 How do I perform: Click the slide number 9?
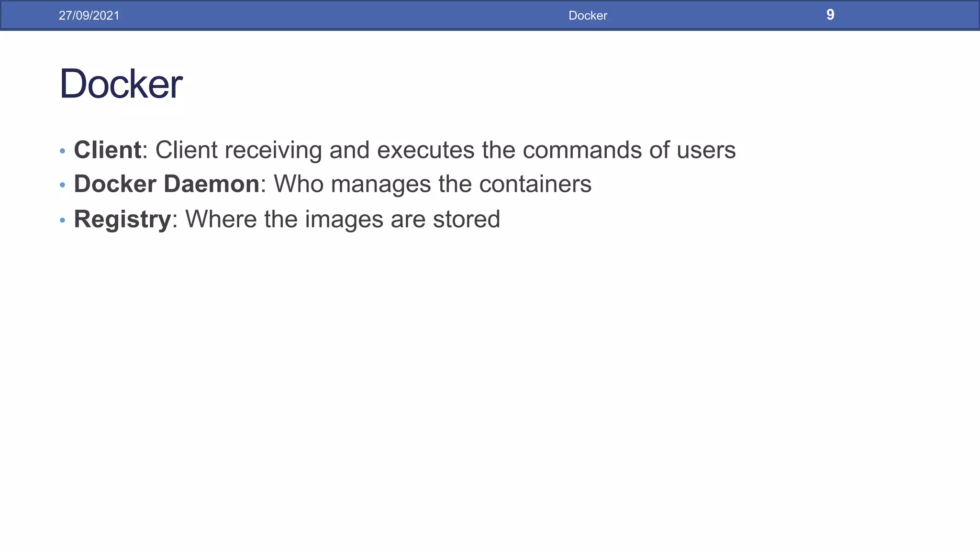click(x=830, y=15)
